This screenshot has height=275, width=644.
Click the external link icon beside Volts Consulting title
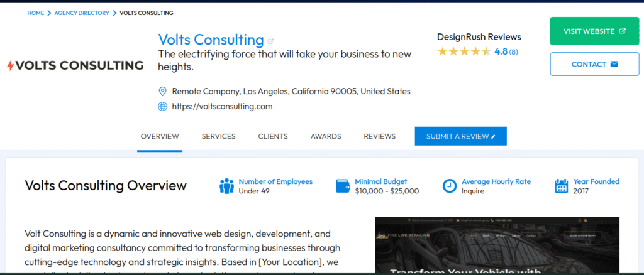coord(271,41)
